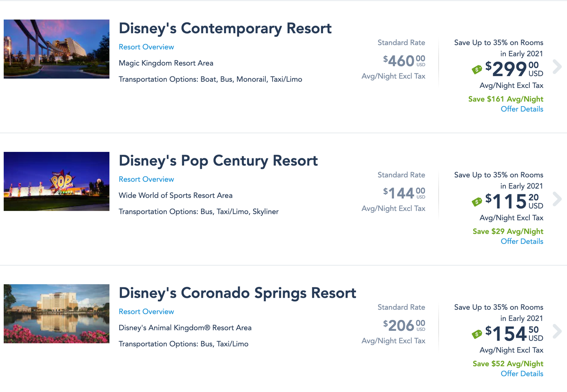View Offer Details under Coronado Springs offer

pyautogui.click(x=522, y=373)
